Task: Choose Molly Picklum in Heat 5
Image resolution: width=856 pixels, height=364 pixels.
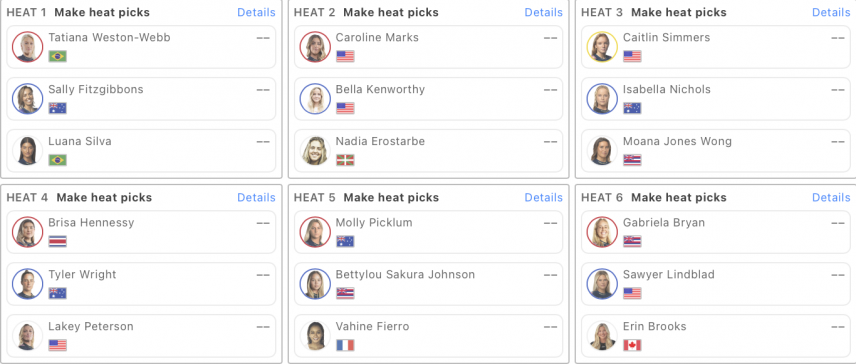Action: 428,232
